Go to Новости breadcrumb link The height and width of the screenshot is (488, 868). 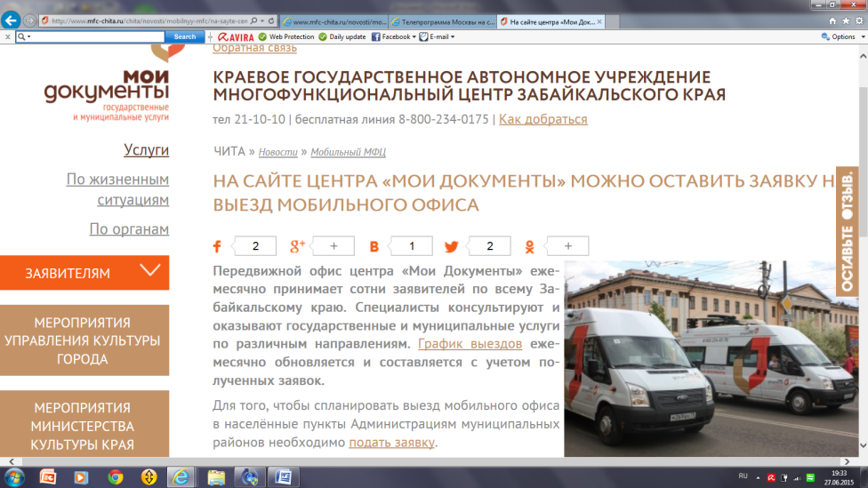coord(277,152)
